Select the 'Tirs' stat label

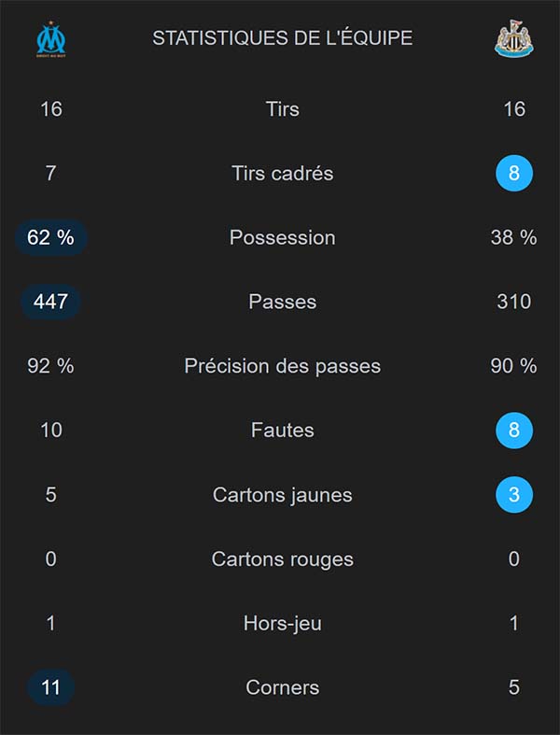click(x=283, y=109)
